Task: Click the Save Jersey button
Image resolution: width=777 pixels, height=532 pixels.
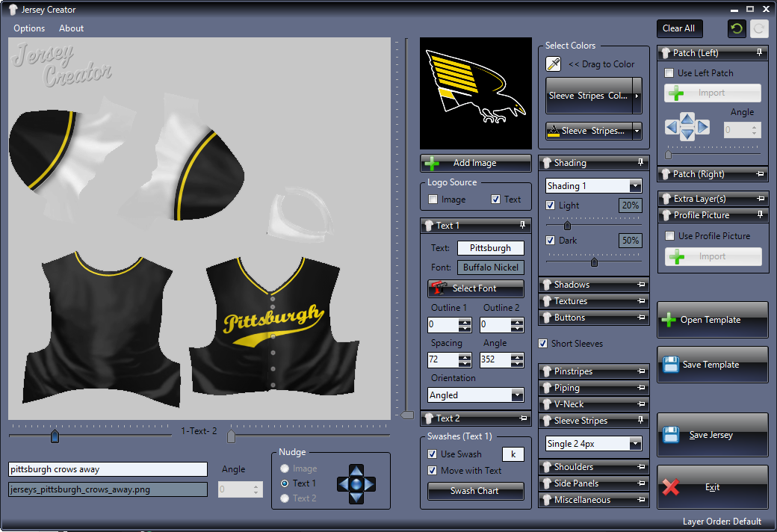Action: click(x=713, y=435)
